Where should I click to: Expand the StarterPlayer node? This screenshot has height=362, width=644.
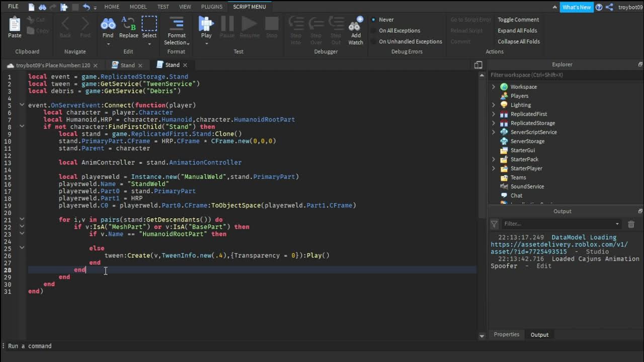point(494,168)
